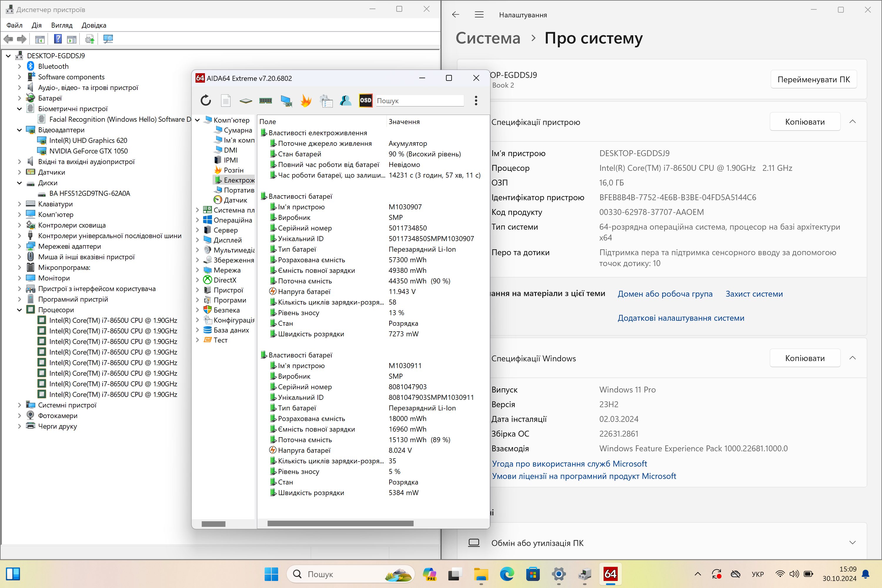Screen dimensions: 882x588
Task: Collapse Відеоадаптери node in Device Manager
Action: click(19, 130)
